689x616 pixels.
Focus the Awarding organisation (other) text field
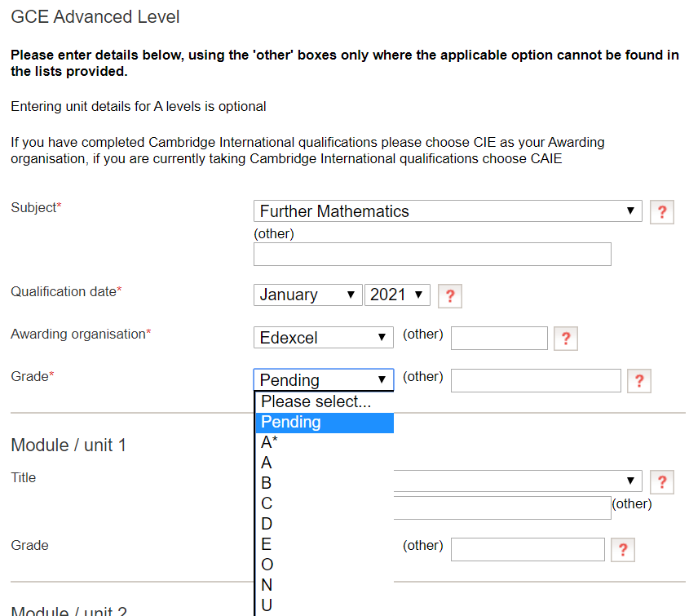(x=499, y=338)
